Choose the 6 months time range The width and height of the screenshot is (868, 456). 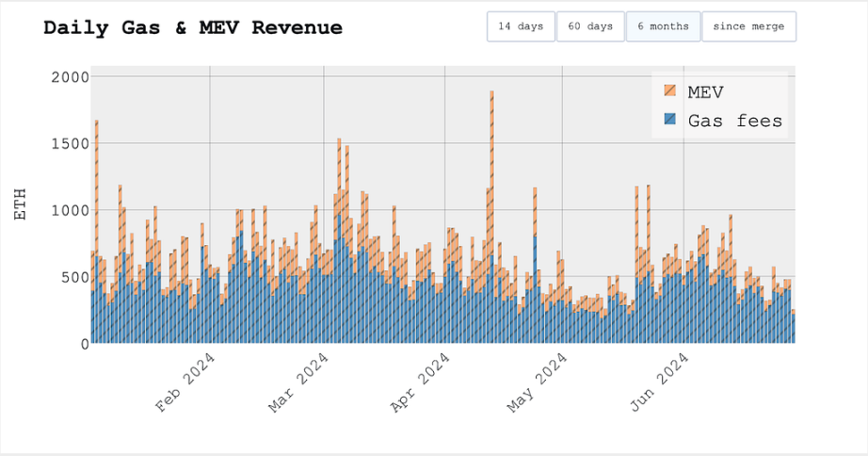663,26
